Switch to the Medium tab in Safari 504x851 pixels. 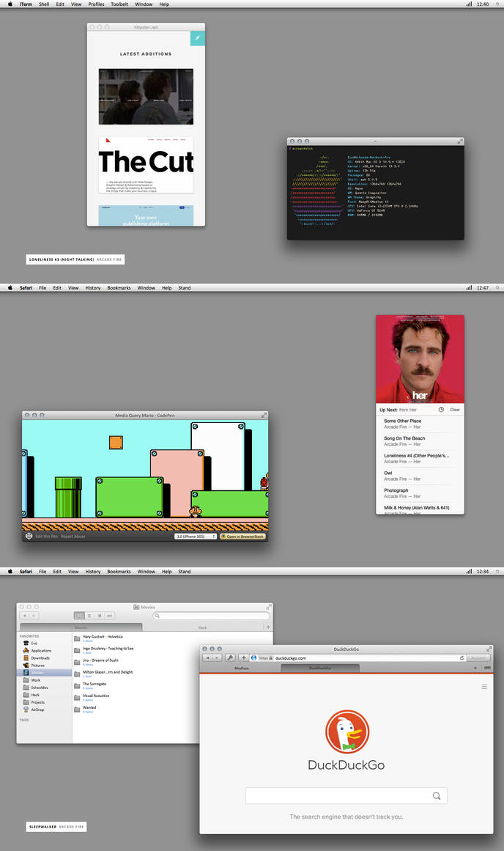[x=242, y=668]
